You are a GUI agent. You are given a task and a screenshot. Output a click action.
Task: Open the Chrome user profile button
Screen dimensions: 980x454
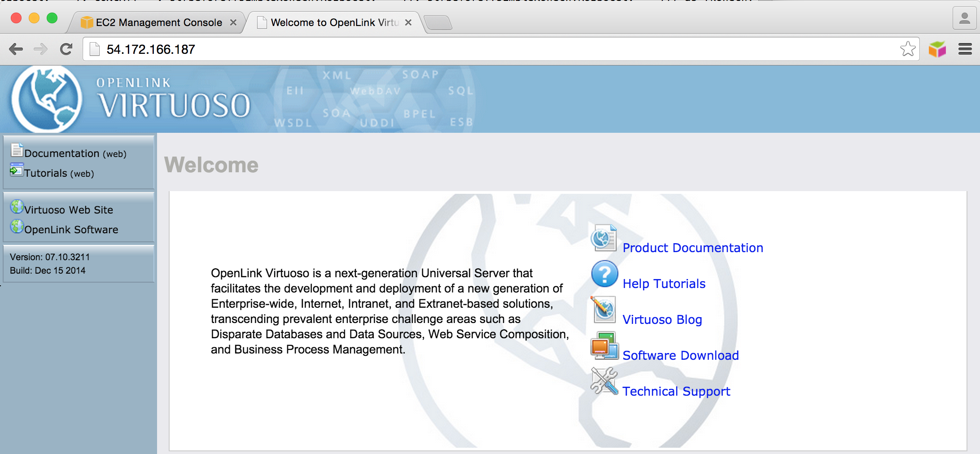coord(964,19)
